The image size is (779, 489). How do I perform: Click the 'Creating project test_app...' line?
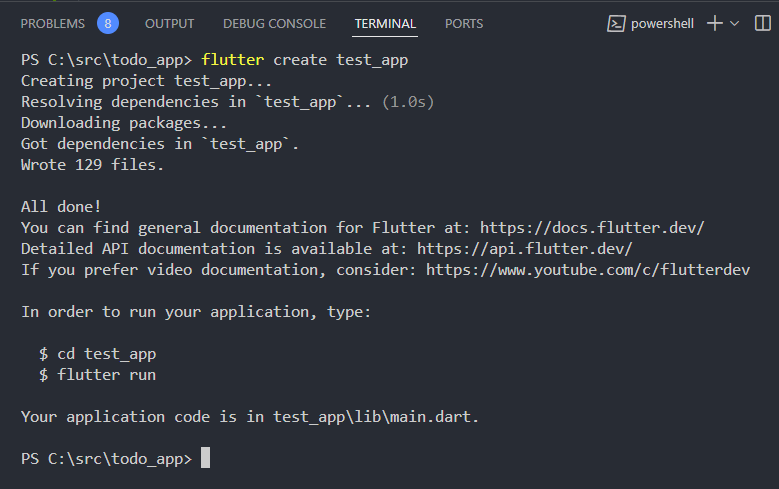tap(147, 81)
